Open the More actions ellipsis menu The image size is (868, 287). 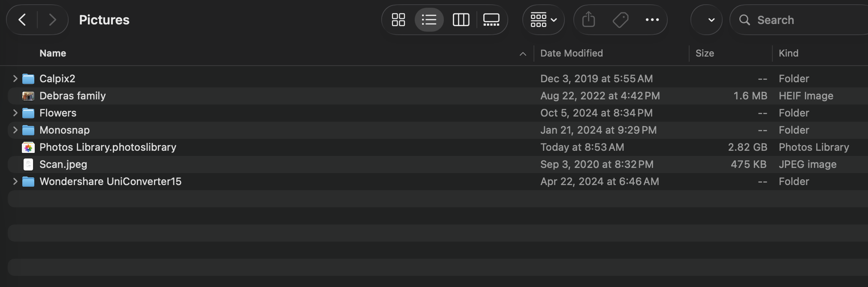652,20
